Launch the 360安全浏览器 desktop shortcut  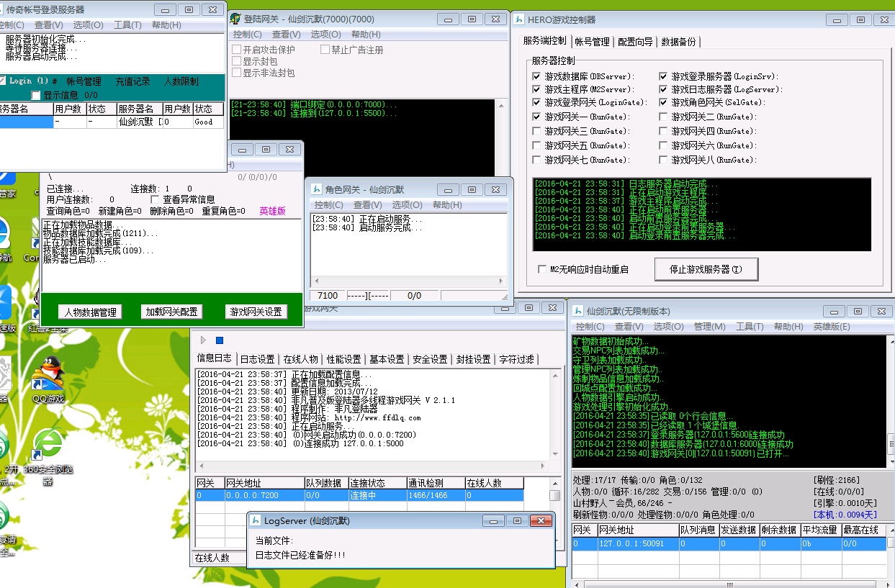[x=48, y=455]
